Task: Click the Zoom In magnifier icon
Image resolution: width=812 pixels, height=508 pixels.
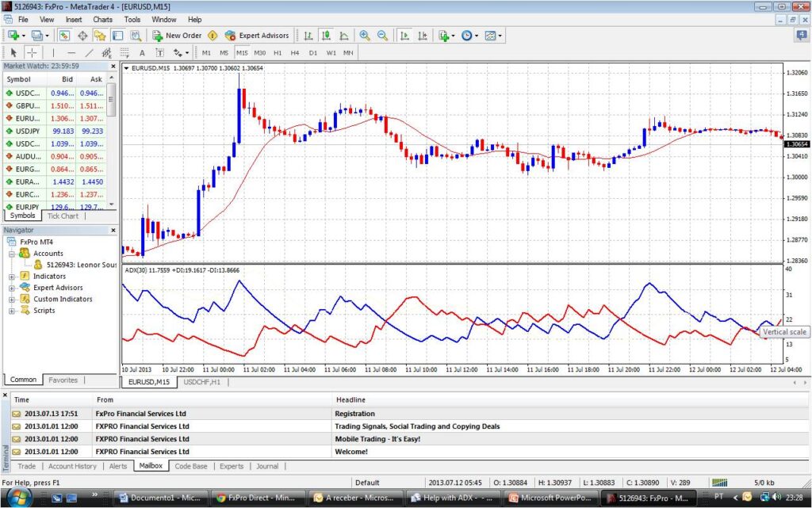Action: [x=365, y=36]
